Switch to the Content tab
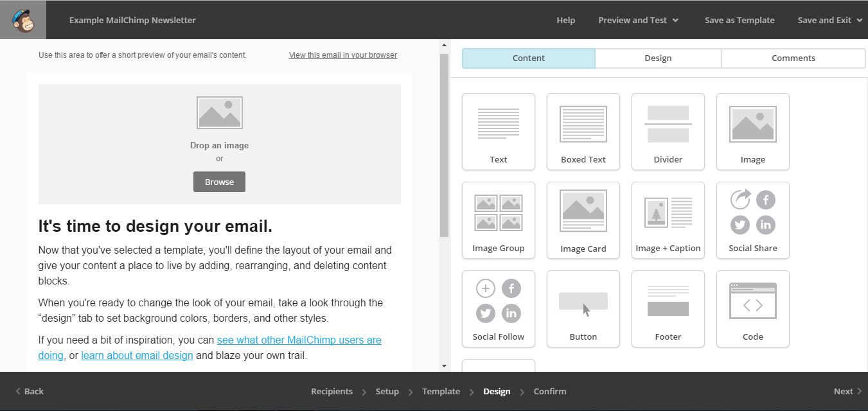Viewport: 868px width, 411px height. pyautogui.click(x=529, y=58)
